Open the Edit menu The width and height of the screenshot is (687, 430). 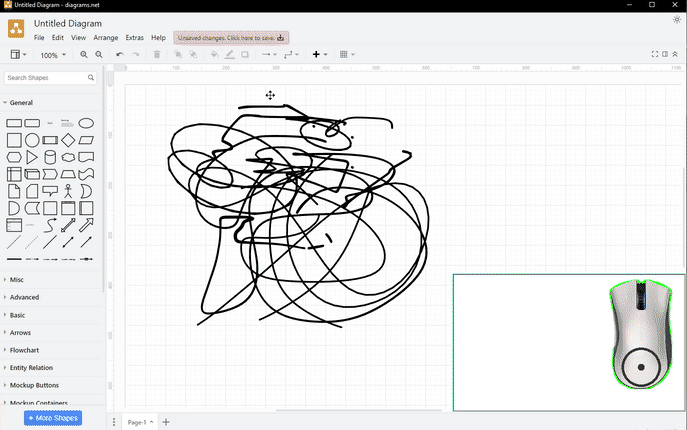[x=58, y=38]
